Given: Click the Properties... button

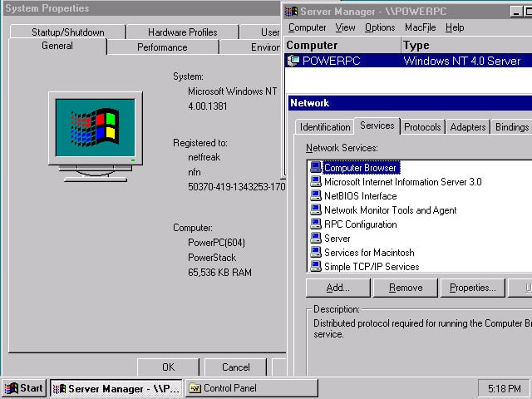Looking at the screenshot, I should pyautogui.click(x=473, y=288).
